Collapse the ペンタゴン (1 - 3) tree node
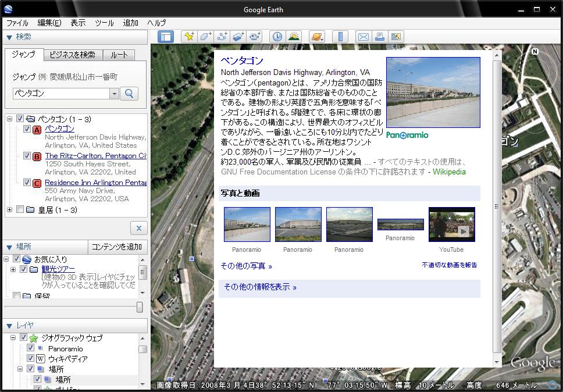This screenshot has height=392, width=563. pos(10,119)
